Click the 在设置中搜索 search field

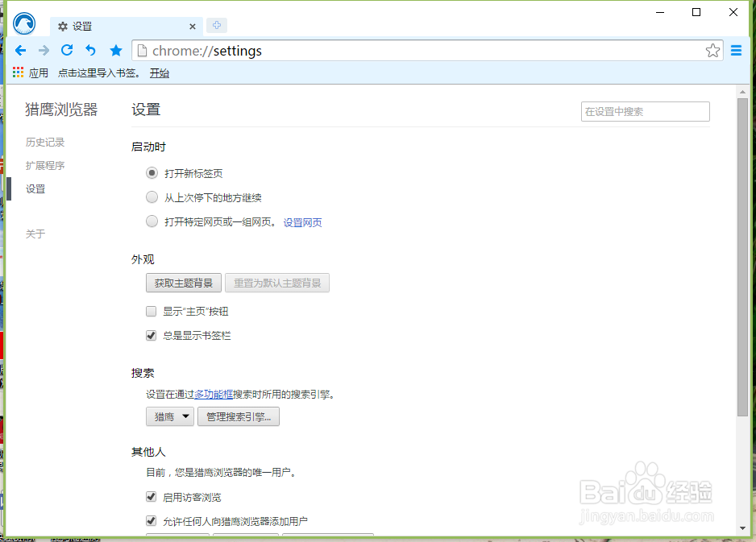645,111
